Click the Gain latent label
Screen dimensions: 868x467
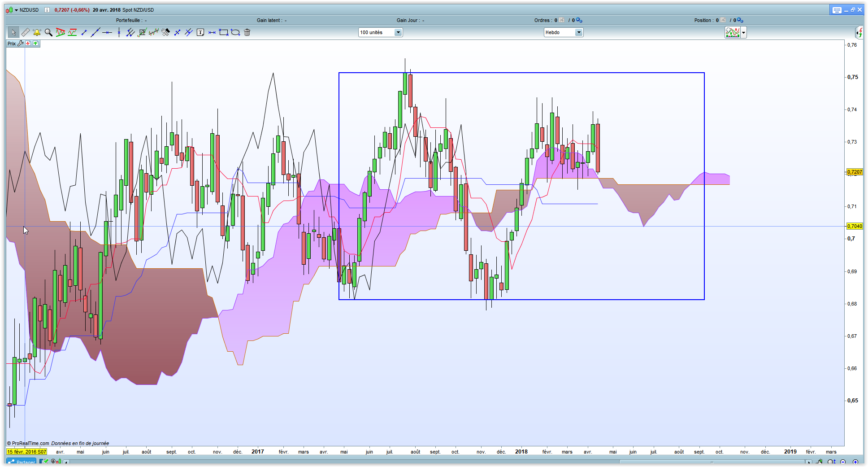269,20
